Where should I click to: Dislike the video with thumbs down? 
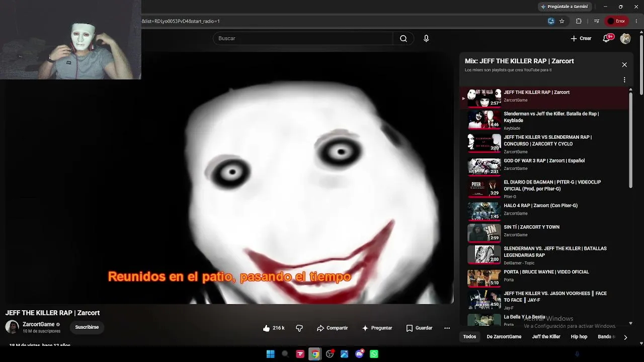pos(299,328)
